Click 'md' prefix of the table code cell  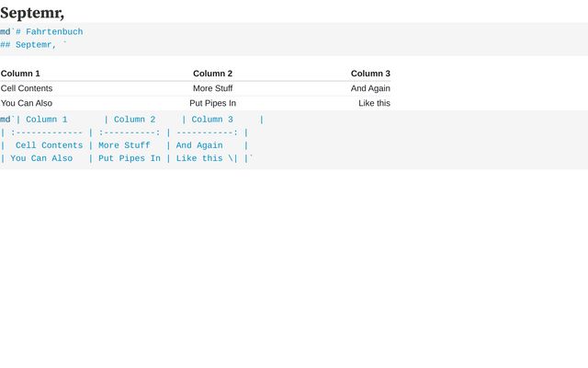(x=6, y=120)
